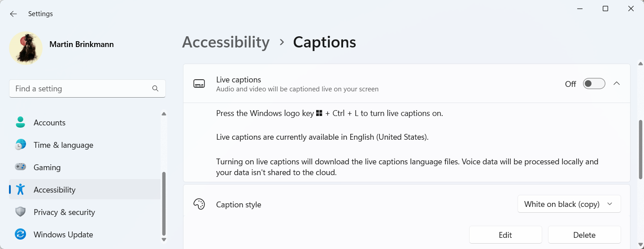Click the Time & language globe-clock icon
This screenshot has height=249, width=644.
(x=20, y=145)
